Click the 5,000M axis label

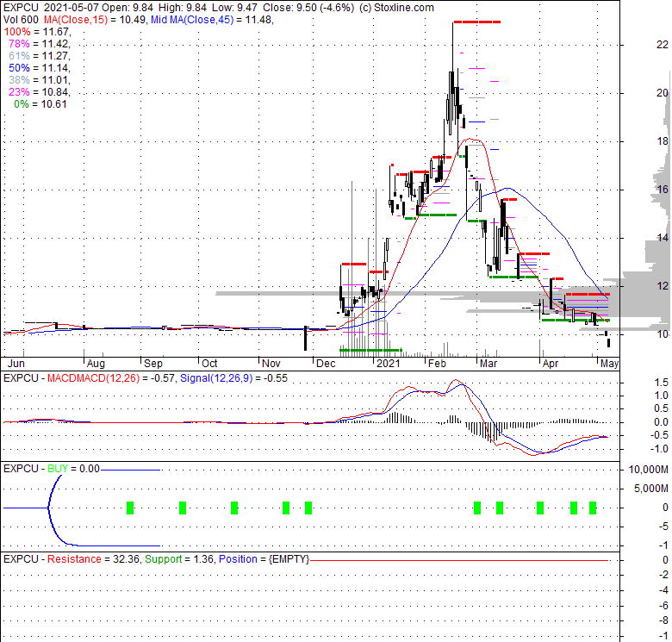pos(651,489)
